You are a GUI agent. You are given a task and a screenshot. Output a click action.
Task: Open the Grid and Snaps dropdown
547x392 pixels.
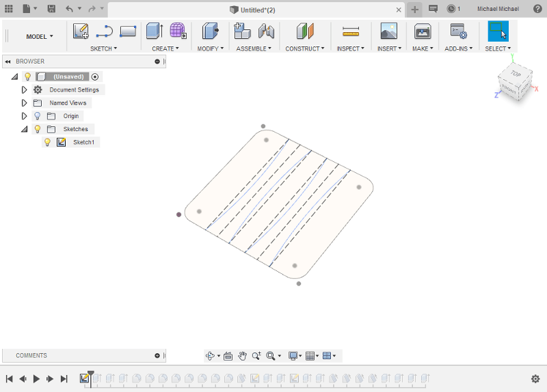[x=312, y=356]
